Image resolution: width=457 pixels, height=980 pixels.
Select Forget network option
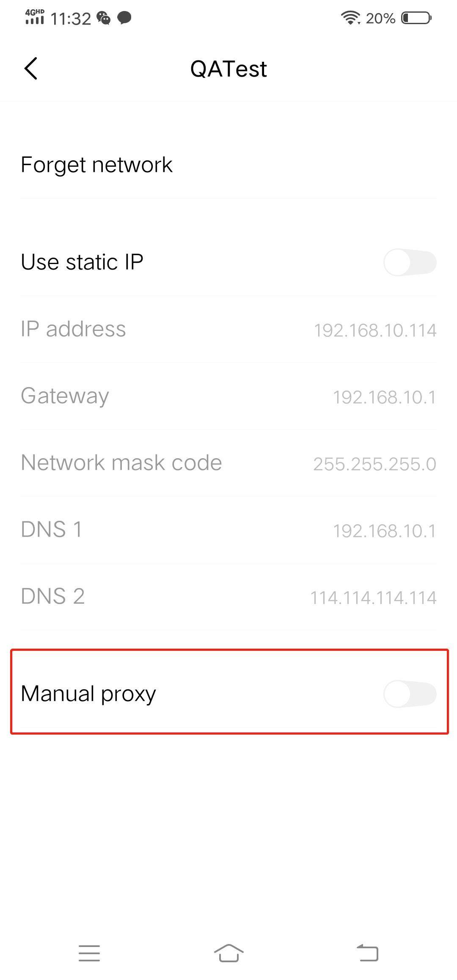[x=228, y=165]
